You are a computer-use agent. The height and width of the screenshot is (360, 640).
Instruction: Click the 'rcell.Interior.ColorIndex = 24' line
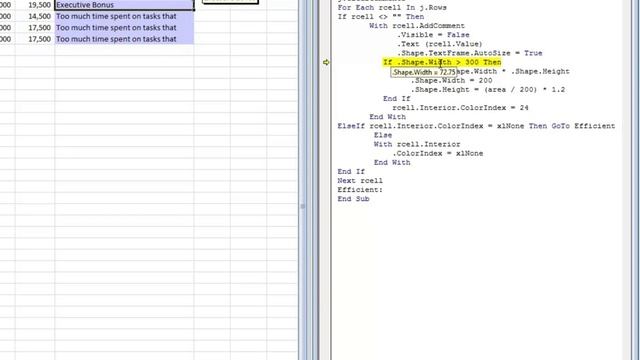pyautogui.click(x=460, y=108)
